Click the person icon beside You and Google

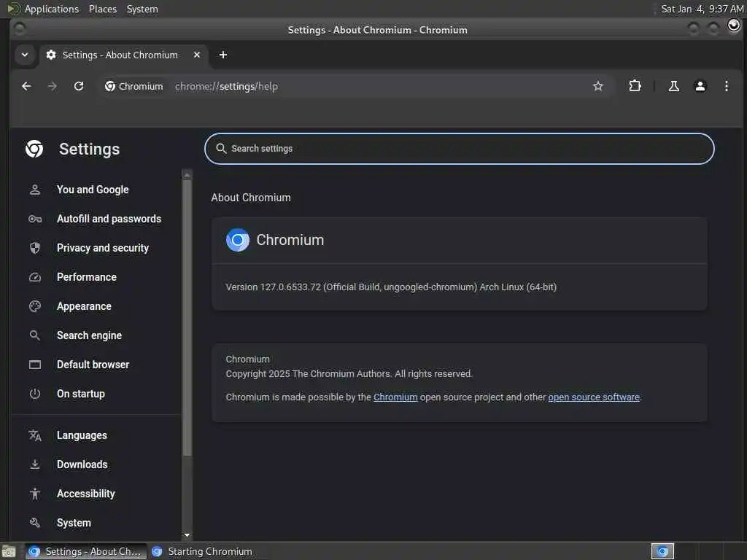click(35, 190)
